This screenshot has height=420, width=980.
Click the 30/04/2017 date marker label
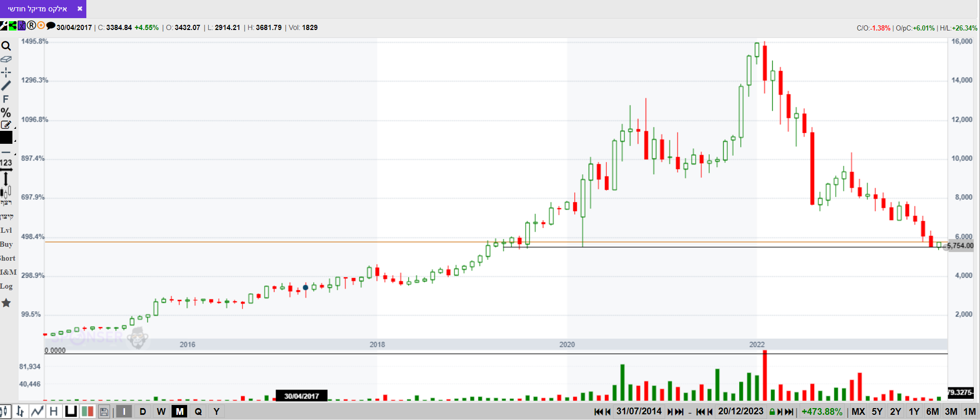point(301,396)
